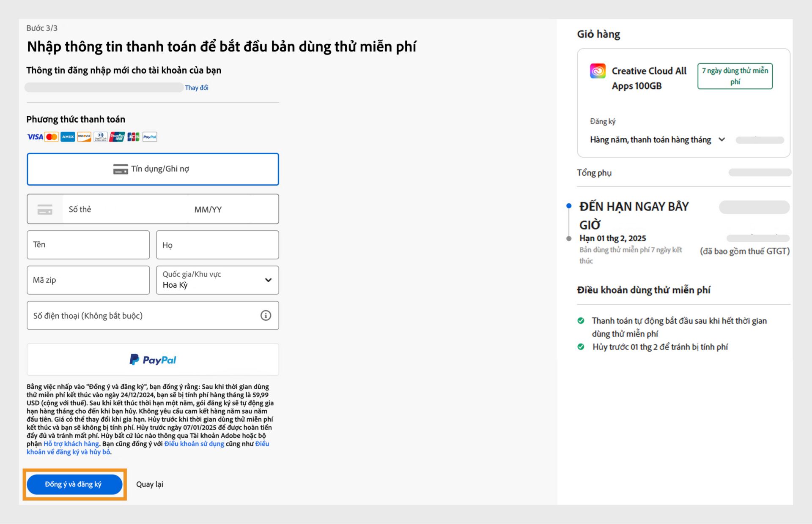
Task: Click ĐẾN HẠN NGAY BÂY GIỜ heading
Action: tap(634, 216)
